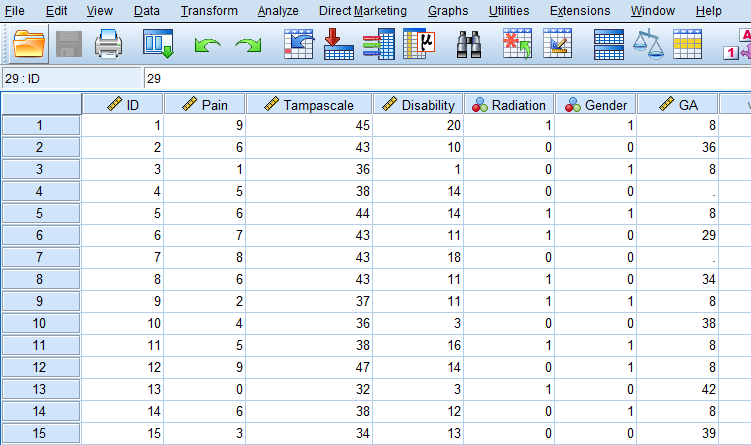Click the Redo arrow icon

(x=247, y=45)
